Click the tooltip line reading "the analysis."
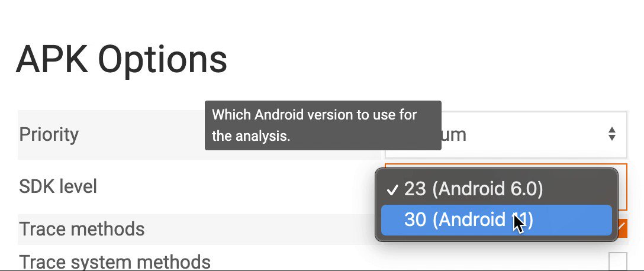 251,136
